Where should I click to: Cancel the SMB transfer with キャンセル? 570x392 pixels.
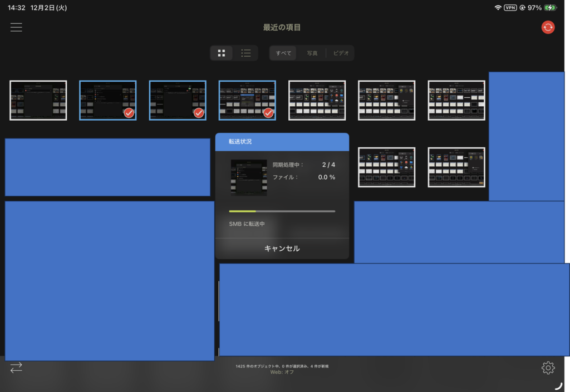click(x=282, y=249)
